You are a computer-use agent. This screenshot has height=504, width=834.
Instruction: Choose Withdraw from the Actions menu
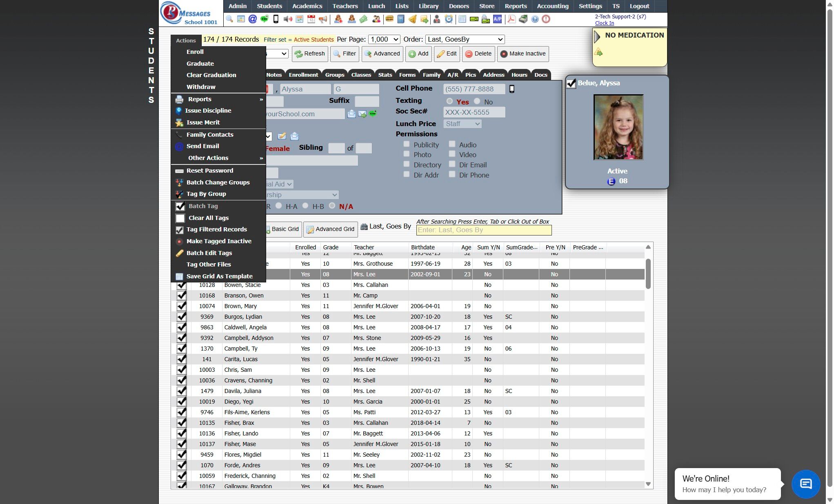tap(201, 87)
